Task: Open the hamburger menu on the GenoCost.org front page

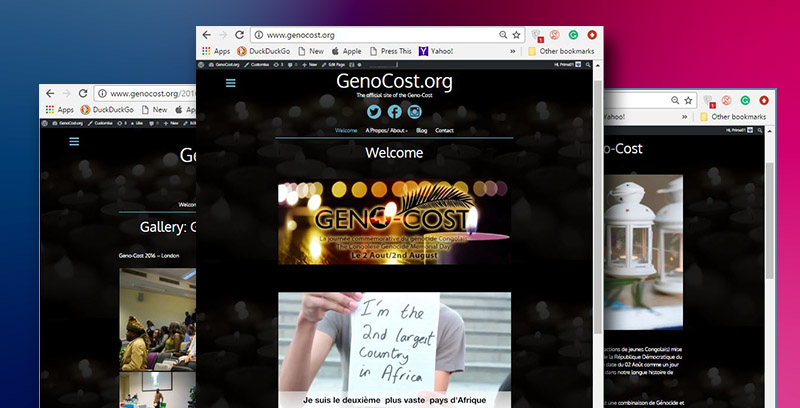Action: [x=231, y=83]
